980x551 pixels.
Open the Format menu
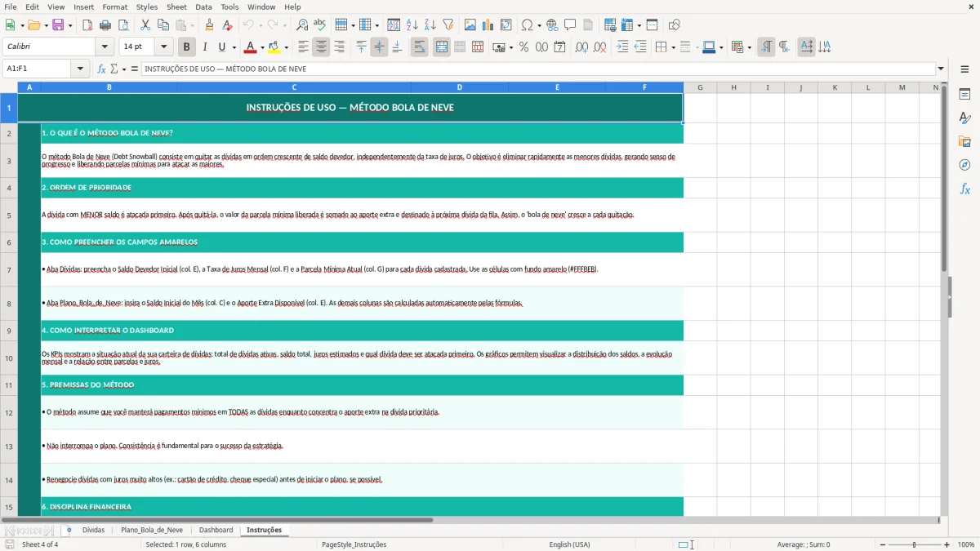[114, 7]
